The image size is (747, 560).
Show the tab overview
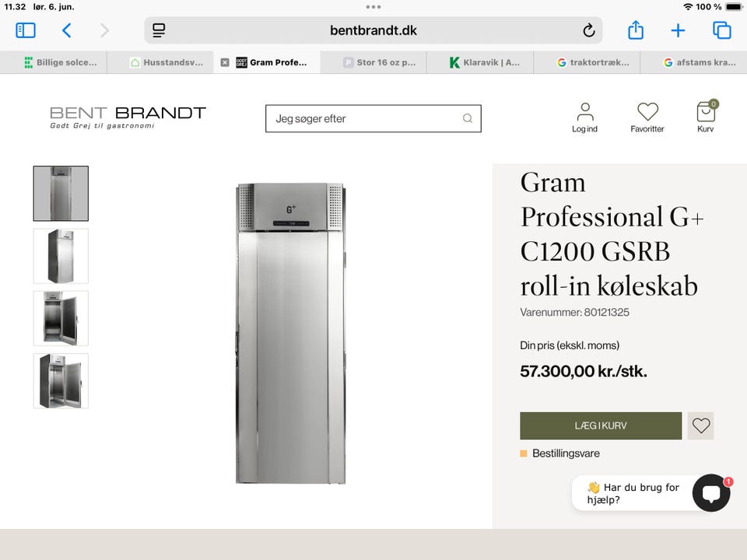722,30
